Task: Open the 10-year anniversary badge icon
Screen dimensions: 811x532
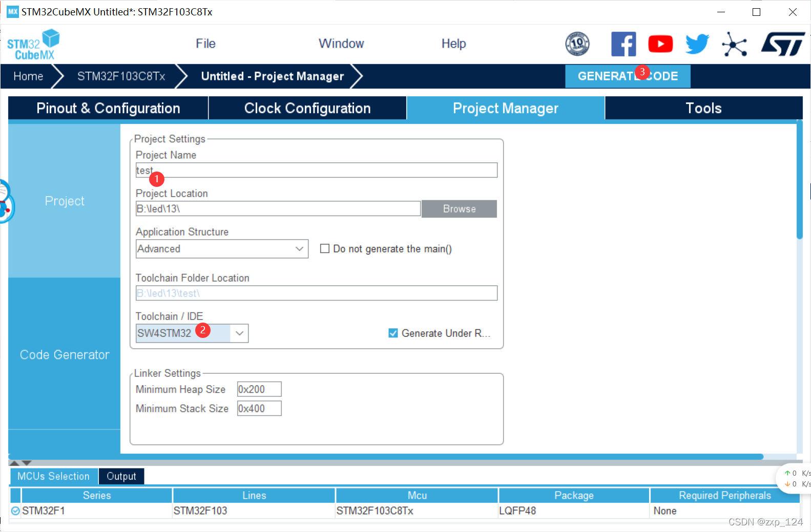Action: click(577, 44)
